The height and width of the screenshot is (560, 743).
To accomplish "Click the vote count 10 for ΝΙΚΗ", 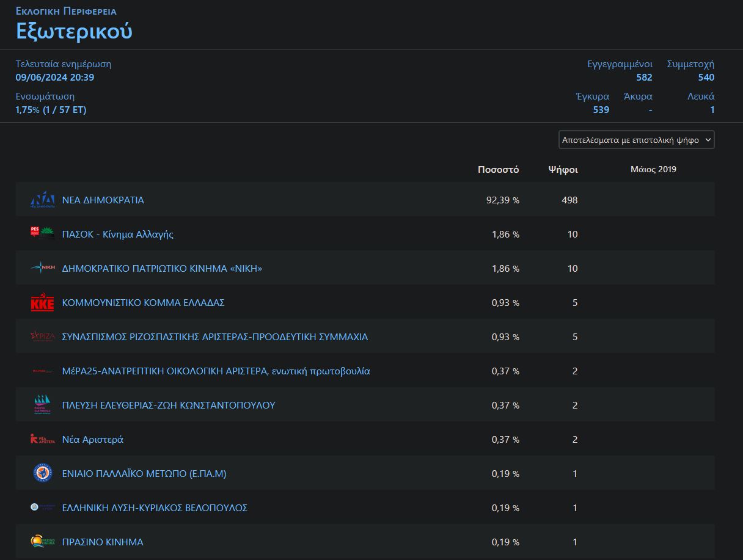I will click(573, 269).
